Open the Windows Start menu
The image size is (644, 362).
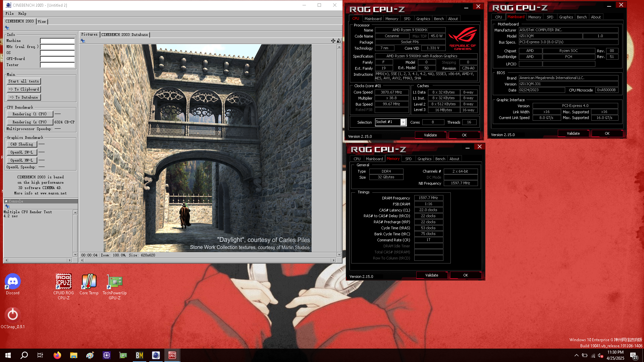click(x=8, y=355)
